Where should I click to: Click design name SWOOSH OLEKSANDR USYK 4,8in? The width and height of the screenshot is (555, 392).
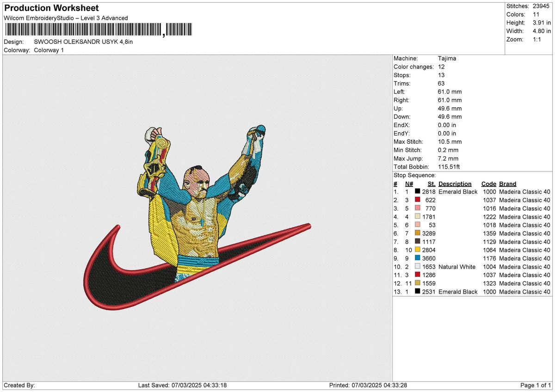click(83, 42)
